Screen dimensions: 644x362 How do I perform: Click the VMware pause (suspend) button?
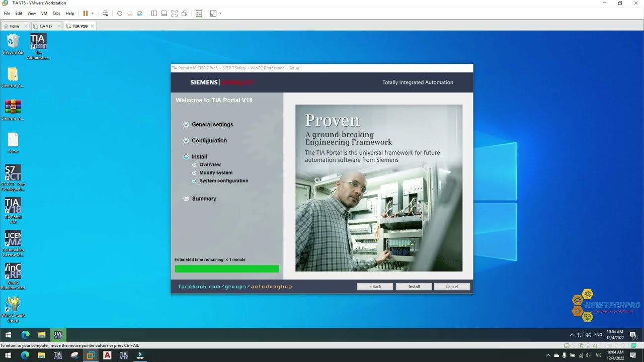point(85,14)
